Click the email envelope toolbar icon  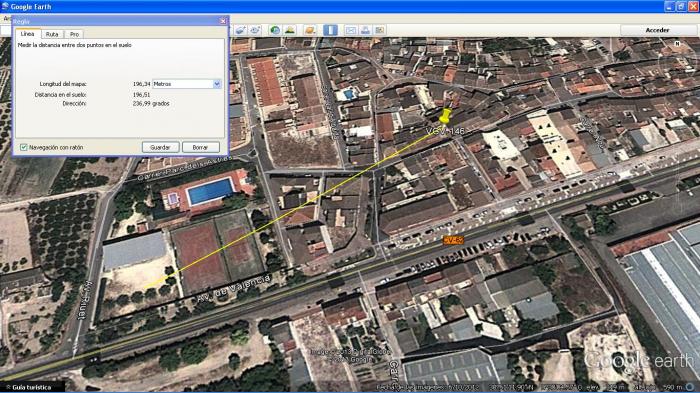[x=351, y=30]
